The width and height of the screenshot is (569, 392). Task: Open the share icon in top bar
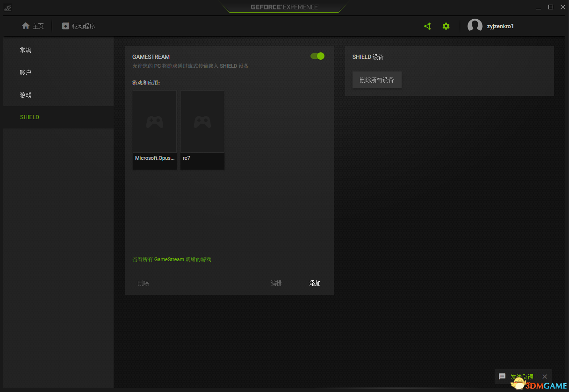coord(427,26)
